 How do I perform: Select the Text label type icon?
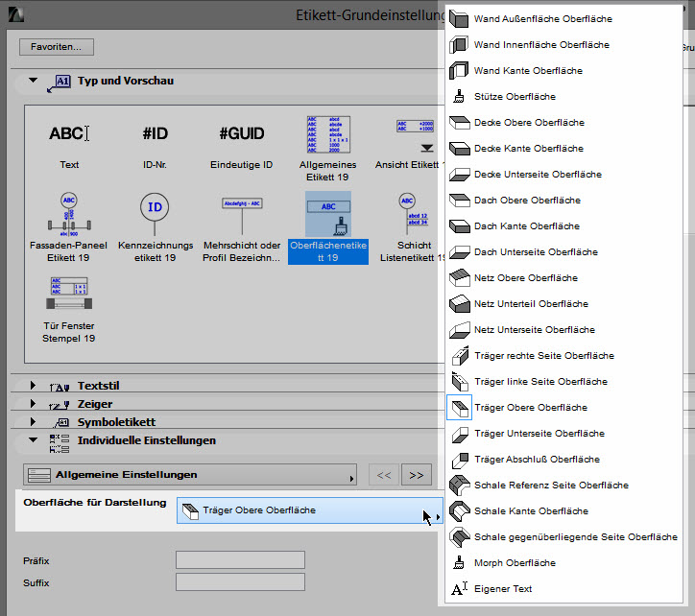pyautogui.click(x=69, y=133)
